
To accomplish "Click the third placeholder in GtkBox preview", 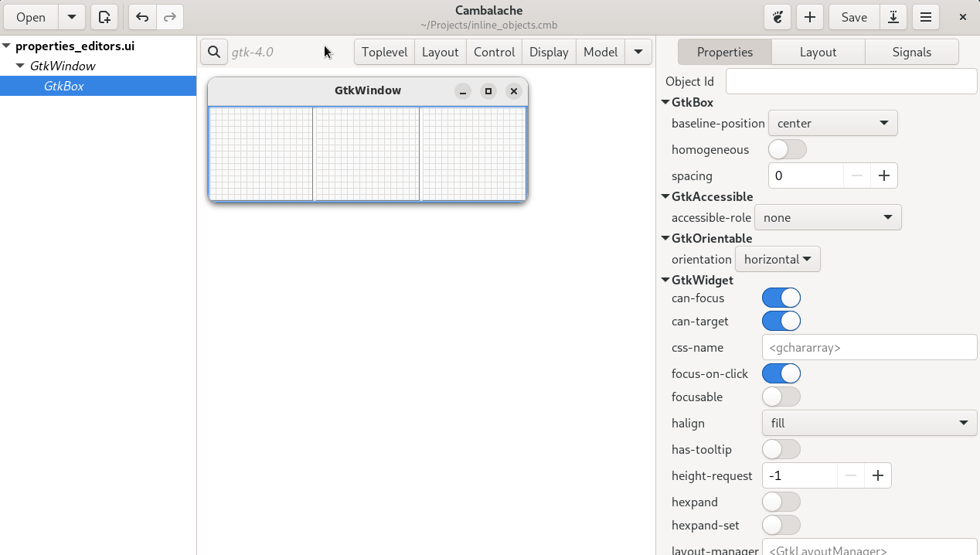I will (474, 154).
